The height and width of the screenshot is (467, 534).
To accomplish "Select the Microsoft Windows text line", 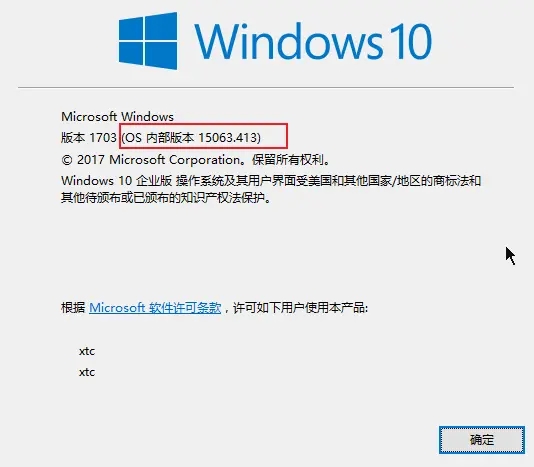I will pyautogui.click(x=117, y=117).
